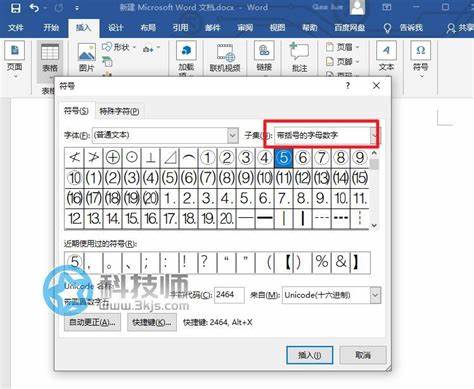Select parenthesized (15) symbol
Image resolution: width=474 pixels, height=389 pixels.
point(359,178)
